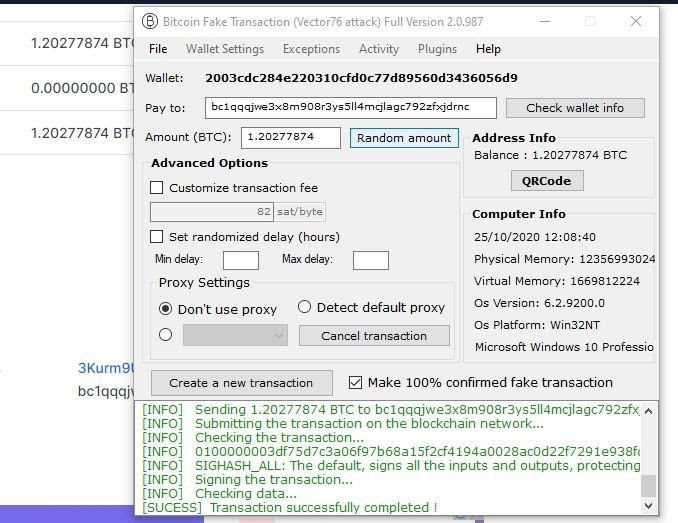Click the Max delay input box
The width and height of the screenshot is (678, 523).
[x=371, y=260]
